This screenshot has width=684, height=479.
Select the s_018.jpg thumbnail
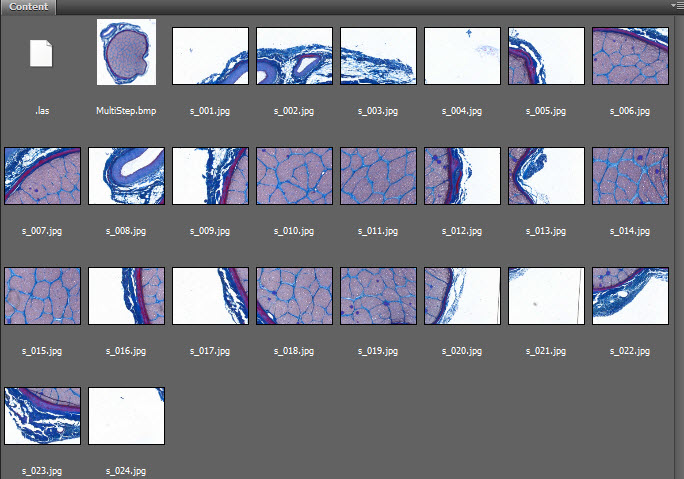[x=294, y=296]
